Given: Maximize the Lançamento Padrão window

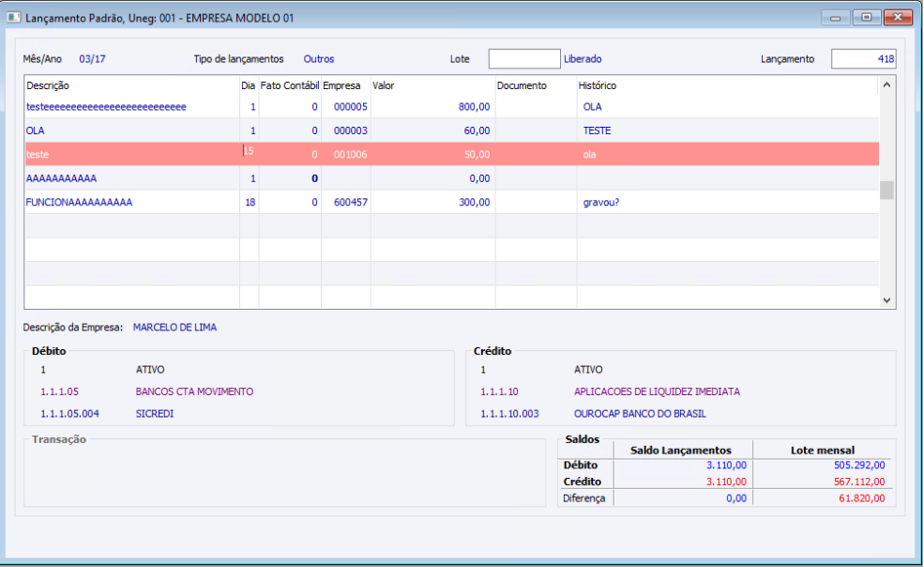Looking at the screenshot, I should (x=866, y=18).
